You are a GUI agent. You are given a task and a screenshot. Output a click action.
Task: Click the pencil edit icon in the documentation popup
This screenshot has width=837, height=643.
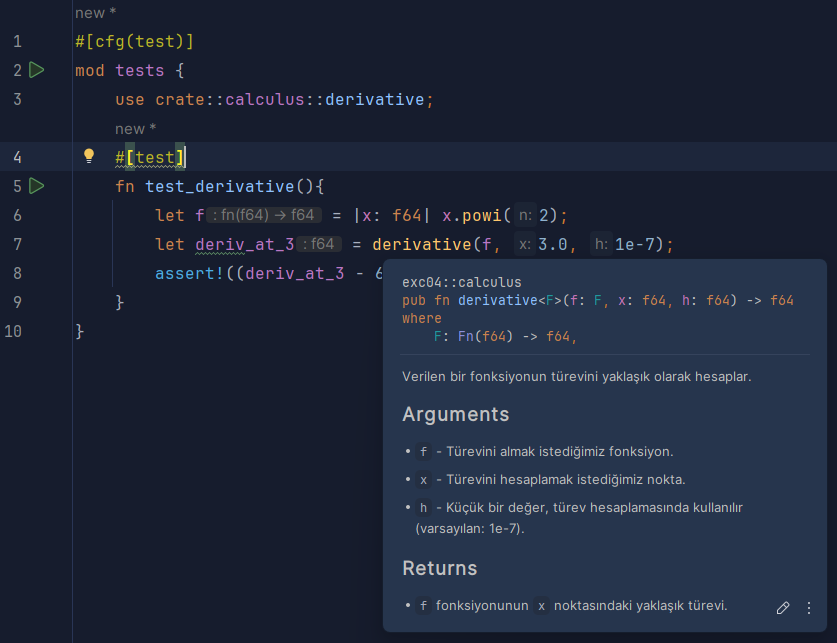click(x=783, y=608)
